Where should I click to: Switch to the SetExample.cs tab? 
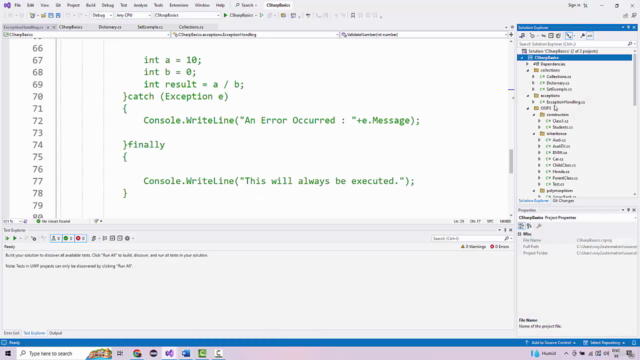(x=150, y=27)
